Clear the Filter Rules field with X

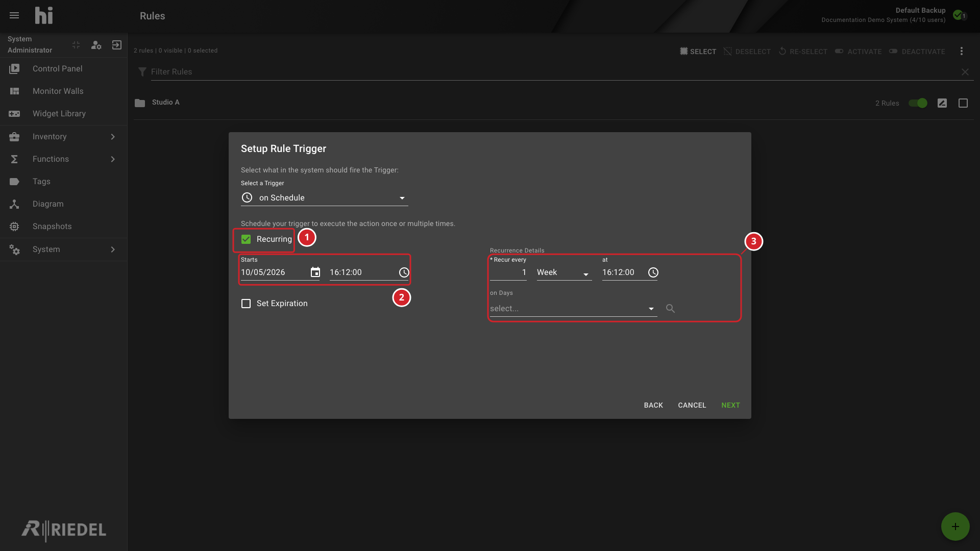pos(965,72)
